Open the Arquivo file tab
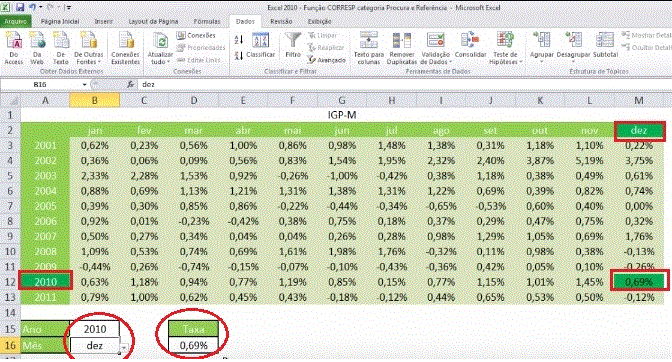This screenshot has width=672, height=362. click(x=15, y=21)
